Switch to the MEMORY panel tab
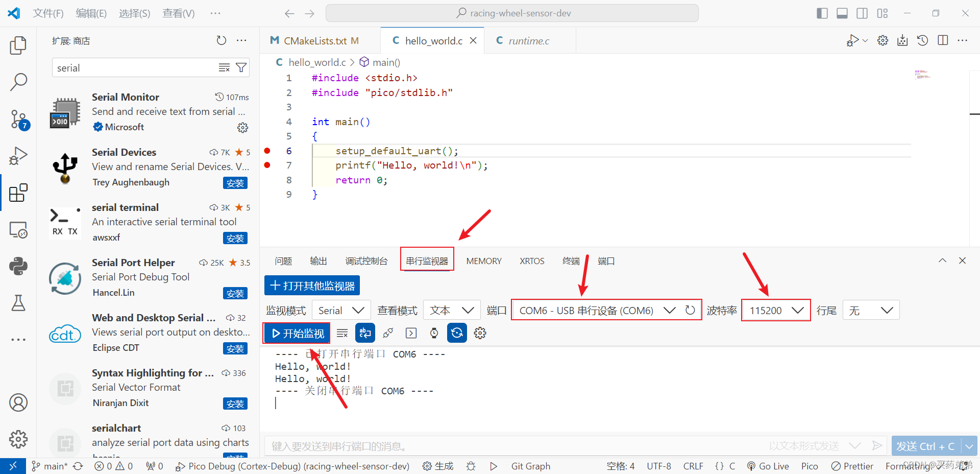The width and height of the screenshot is (980, 474). [x=483, y=260]
